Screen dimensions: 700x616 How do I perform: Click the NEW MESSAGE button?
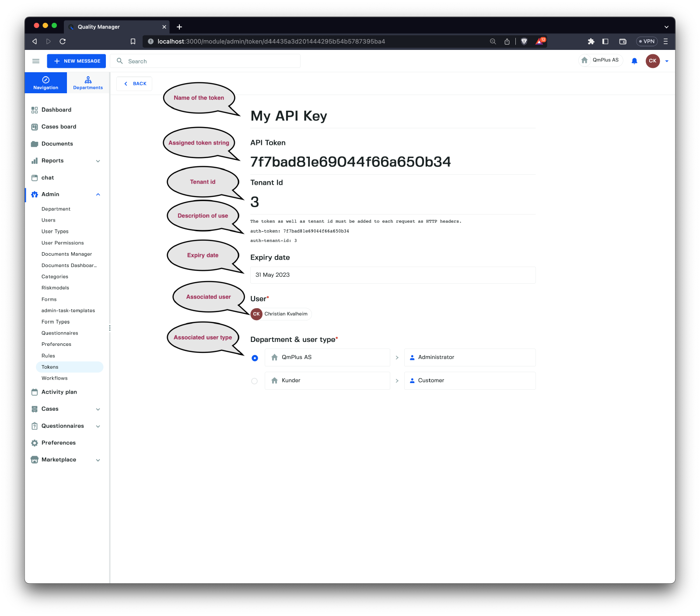(77, 61)
